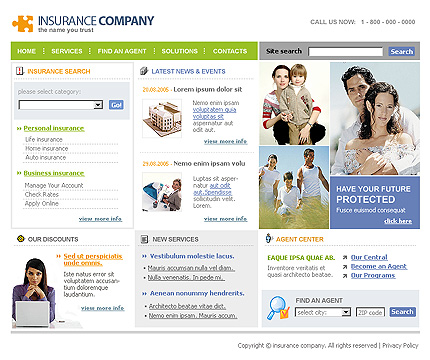Screen dimensions: 430x360
Task: Click the Insurance Search exclamation icon
Action: tap(20, 71)
